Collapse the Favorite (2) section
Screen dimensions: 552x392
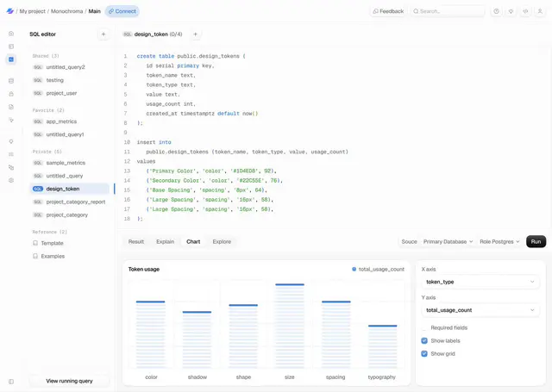[48, 110]
